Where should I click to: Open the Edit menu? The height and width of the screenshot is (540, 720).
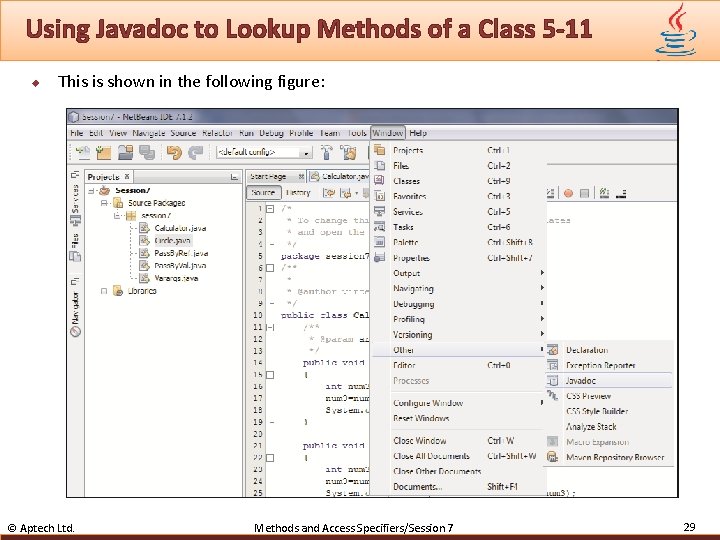pyautogui.click(x=96, y=133)
